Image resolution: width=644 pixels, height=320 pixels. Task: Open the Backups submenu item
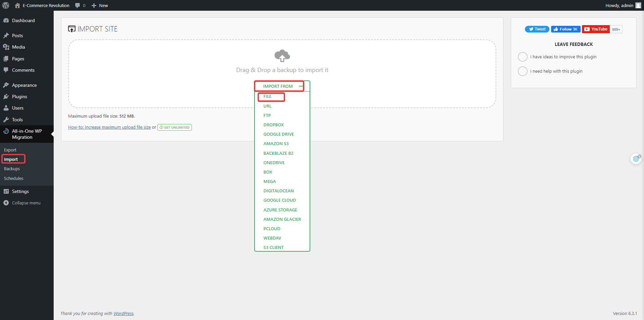pyautogui.click(x=12, y=169)
